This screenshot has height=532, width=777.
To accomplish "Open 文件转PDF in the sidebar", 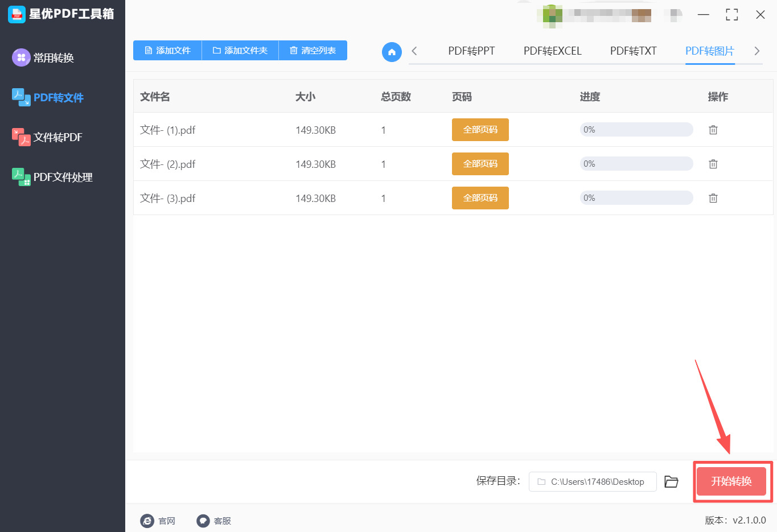I will pos(58,137).
